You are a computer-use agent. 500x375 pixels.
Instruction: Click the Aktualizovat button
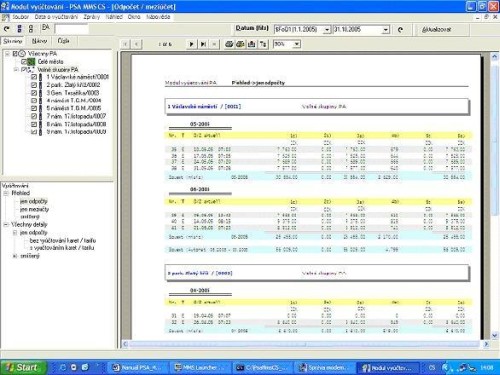tap(436, 30)
